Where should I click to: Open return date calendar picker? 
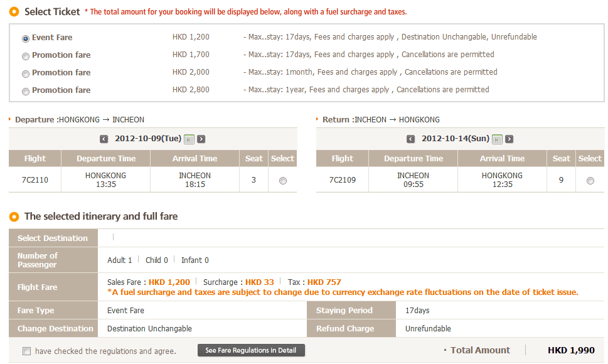(497, 139)
